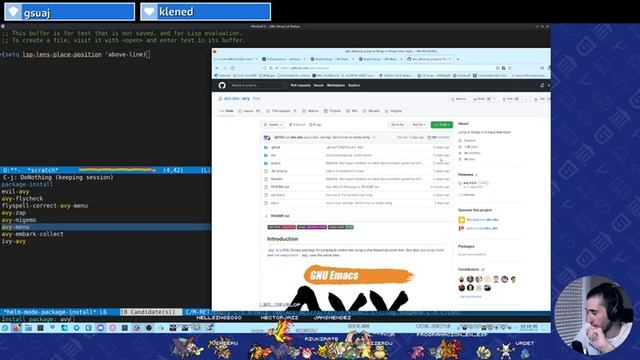This screenshot has width=640, height=360.
Task: Select the repository Actions tab
Action: pyautogui.click(x=311, y=111)
